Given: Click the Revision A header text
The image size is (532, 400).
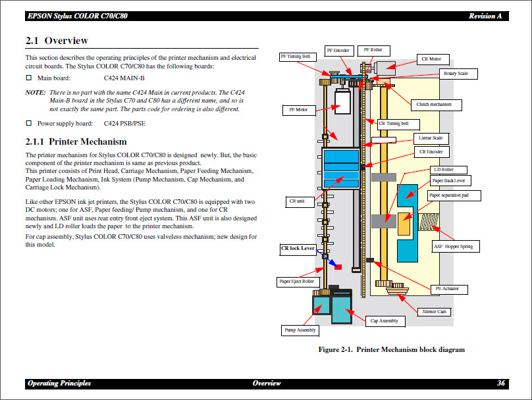Looking at the screenshot, I should (x=486, y=15).
